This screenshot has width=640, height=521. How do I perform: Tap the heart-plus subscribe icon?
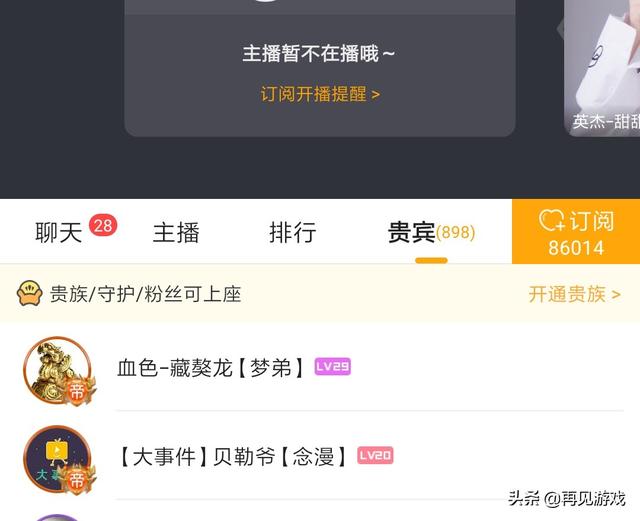coord(552,220)
